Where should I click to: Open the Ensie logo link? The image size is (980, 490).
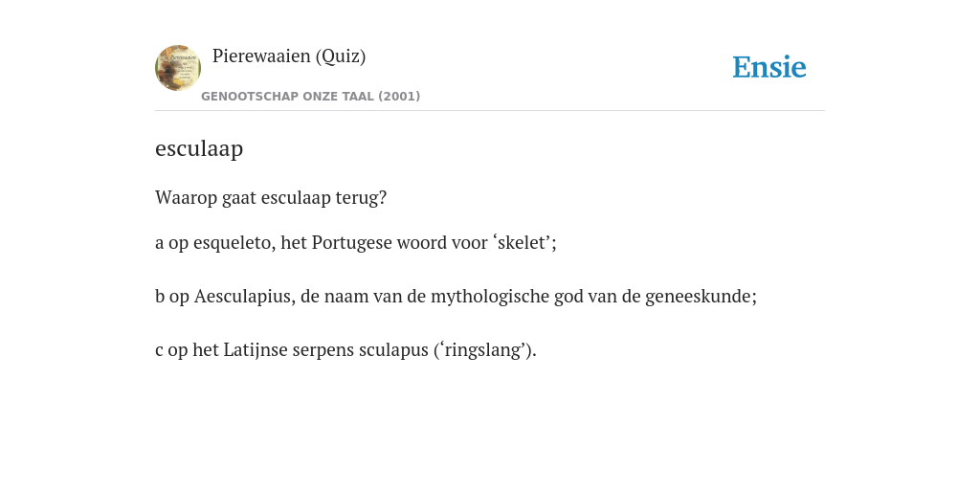coord(769,67)
